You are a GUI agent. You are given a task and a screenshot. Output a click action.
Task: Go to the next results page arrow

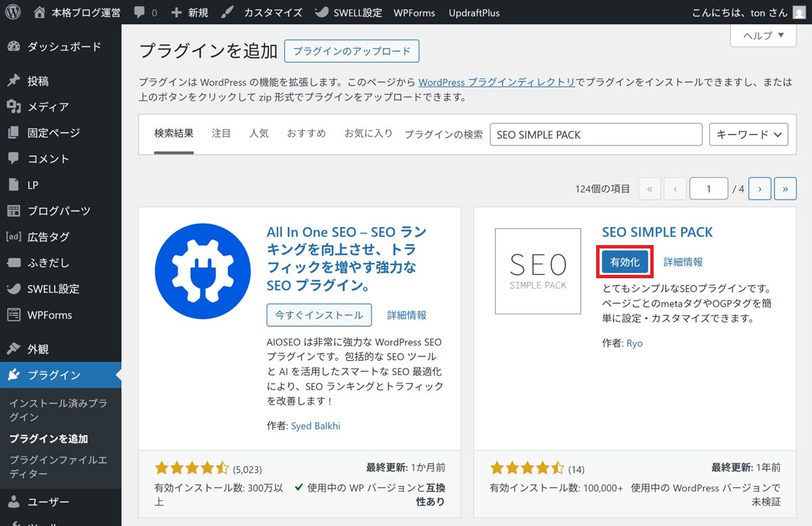(760, 189)
